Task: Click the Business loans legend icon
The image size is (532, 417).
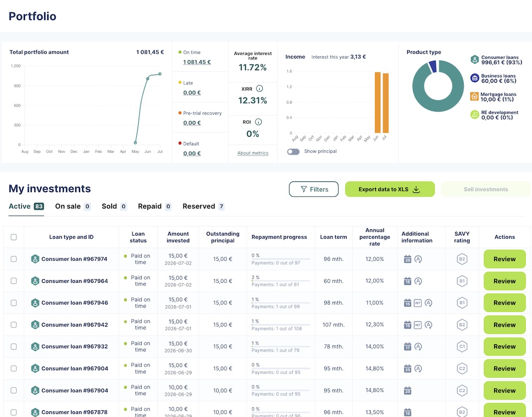Action: click(x=475, y=78)
